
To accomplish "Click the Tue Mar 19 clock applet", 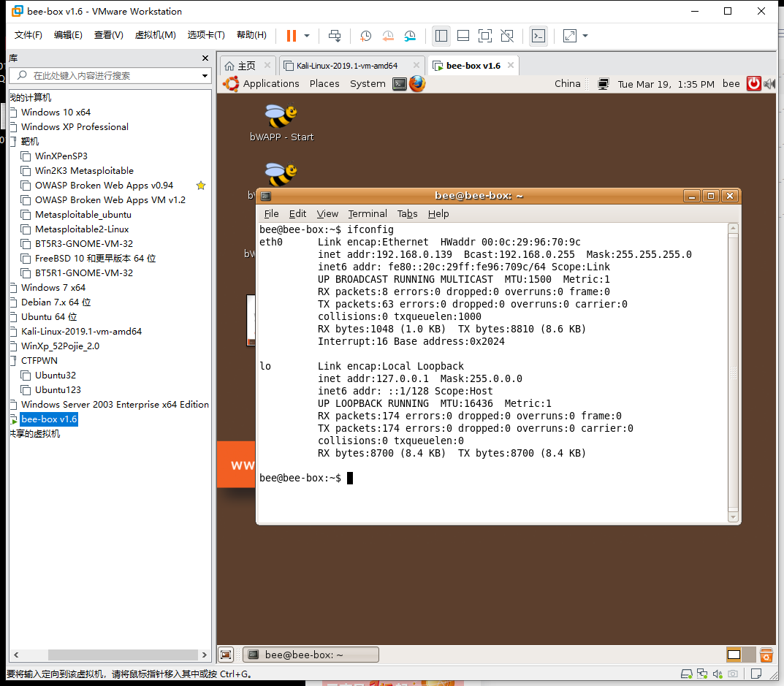I will [666, 84].
